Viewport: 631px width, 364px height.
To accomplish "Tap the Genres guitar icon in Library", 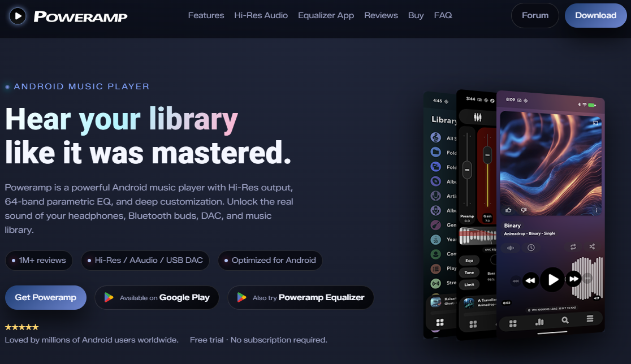I will 435,225.
